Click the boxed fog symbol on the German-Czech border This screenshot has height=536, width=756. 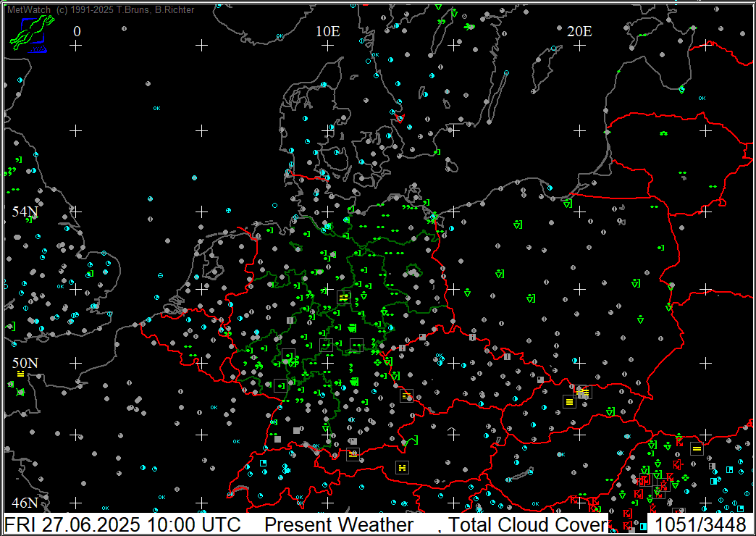coord(407,395)
